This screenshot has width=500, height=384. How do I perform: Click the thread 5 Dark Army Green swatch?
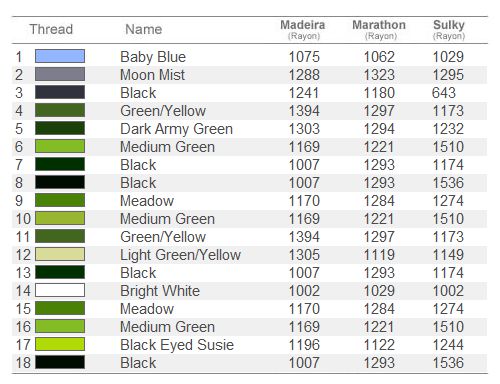coord(60,128)
